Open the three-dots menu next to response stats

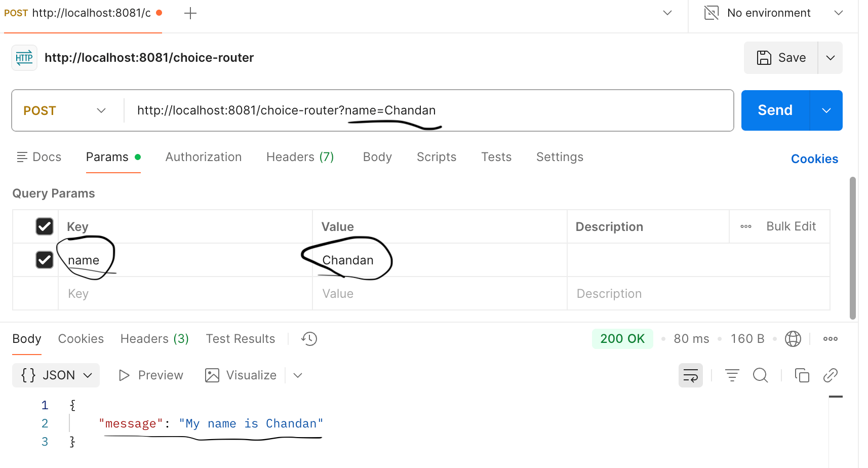pyautogui.click(x=830, y=338)
